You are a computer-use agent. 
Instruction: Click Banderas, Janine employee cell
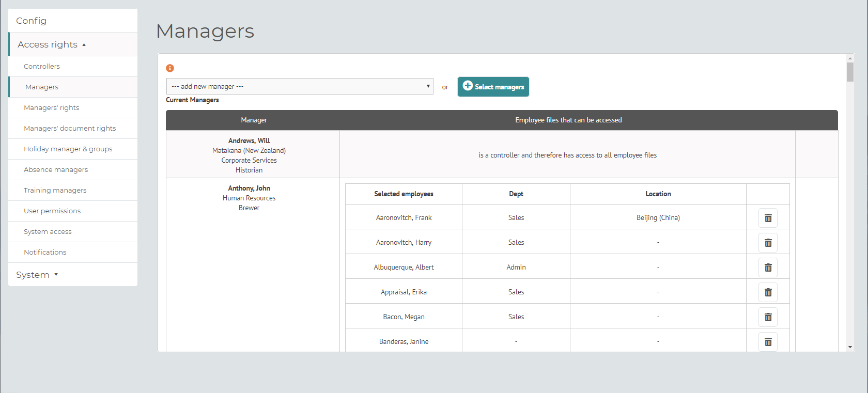pos(404,341)
